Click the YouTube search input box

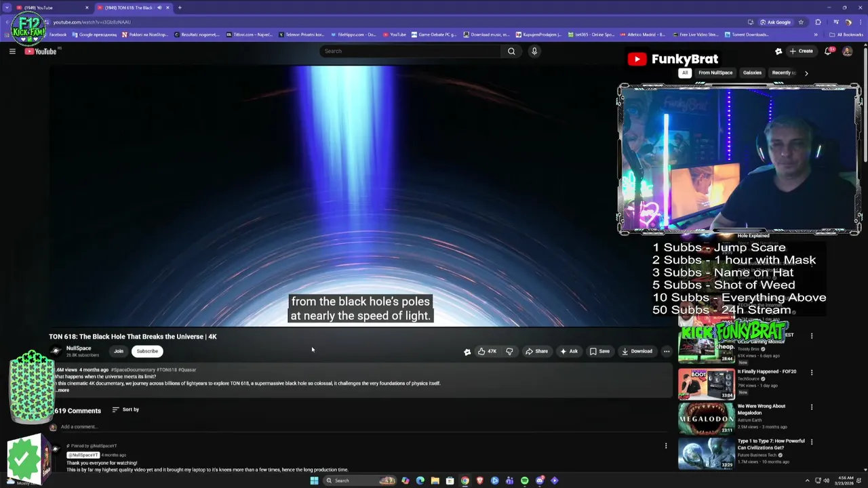[411, 51]
